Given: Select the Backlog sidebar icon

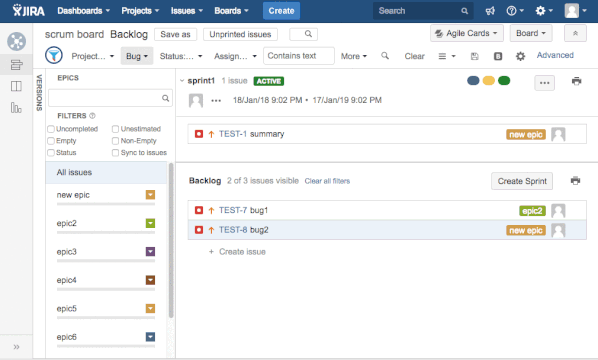Looking at the screenshot, I should (x=16, y=65).
